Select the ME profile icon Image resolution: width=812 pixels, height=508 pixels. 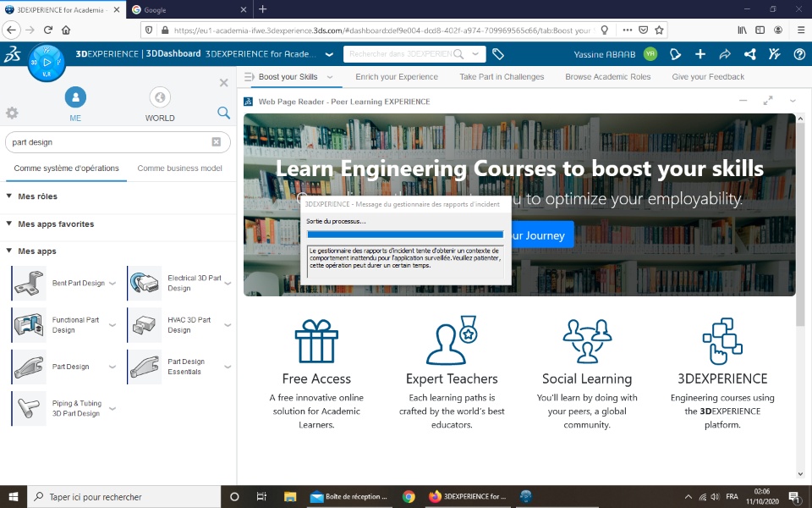[75, 97]
